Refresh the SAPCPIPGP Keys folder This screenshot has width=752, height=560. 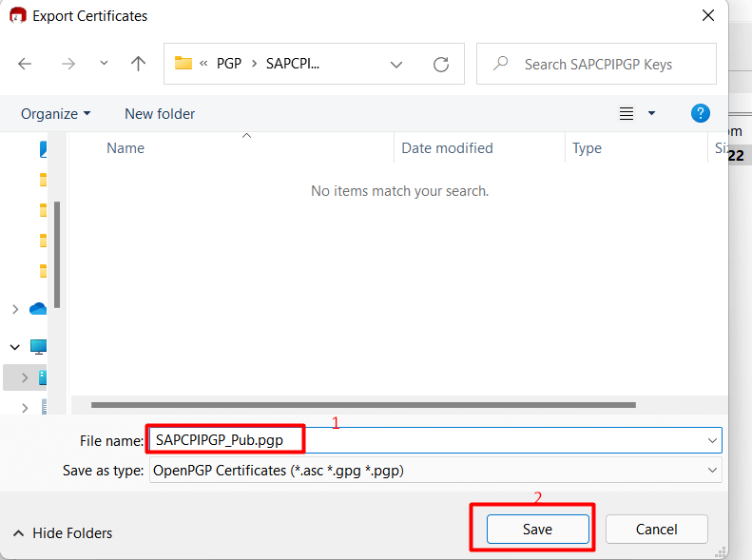coord(441,65)
